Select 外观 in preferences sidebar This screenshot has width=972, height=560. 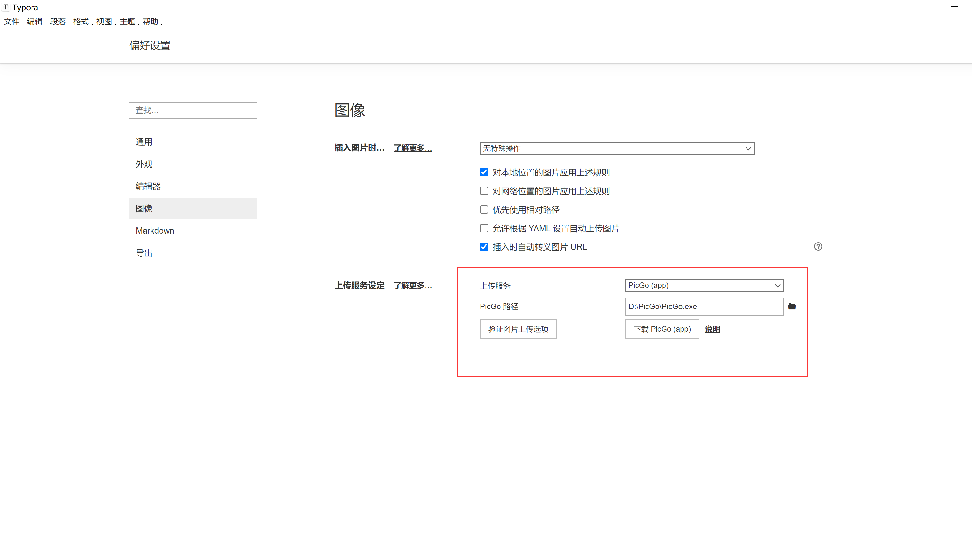(193, 164)
